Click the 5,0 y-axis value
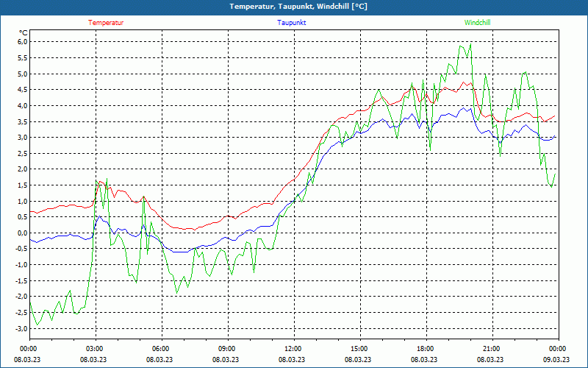The image size is (588, 368). [23, 74]
